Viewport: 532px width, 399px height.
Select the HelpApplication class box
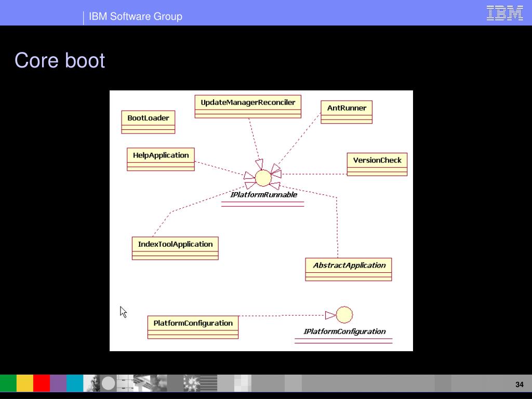click(x=161, y=159)
